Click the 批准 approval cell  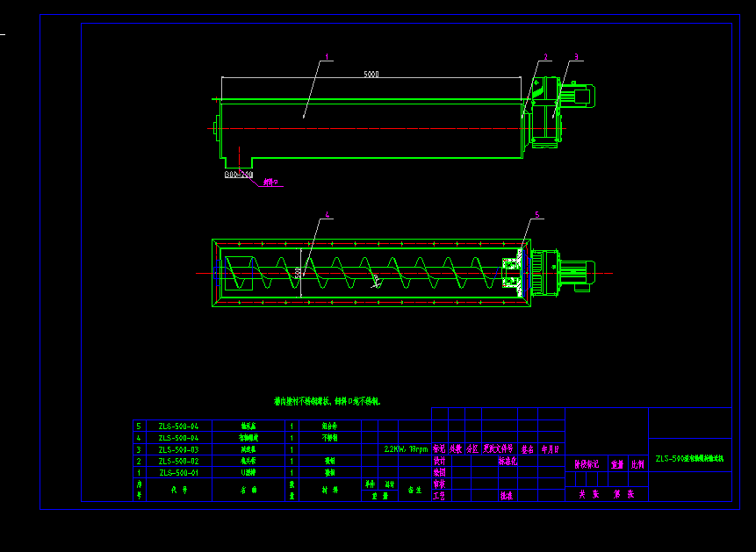507,496
